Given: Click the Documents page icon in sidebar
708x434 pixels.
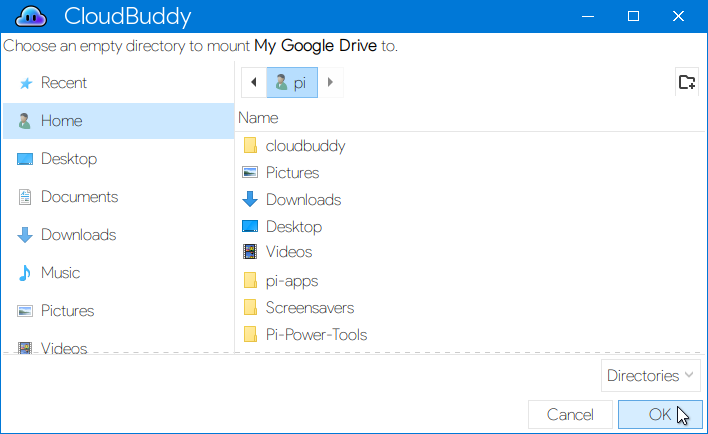Looking at the screenshot, I should pos(25,197).
